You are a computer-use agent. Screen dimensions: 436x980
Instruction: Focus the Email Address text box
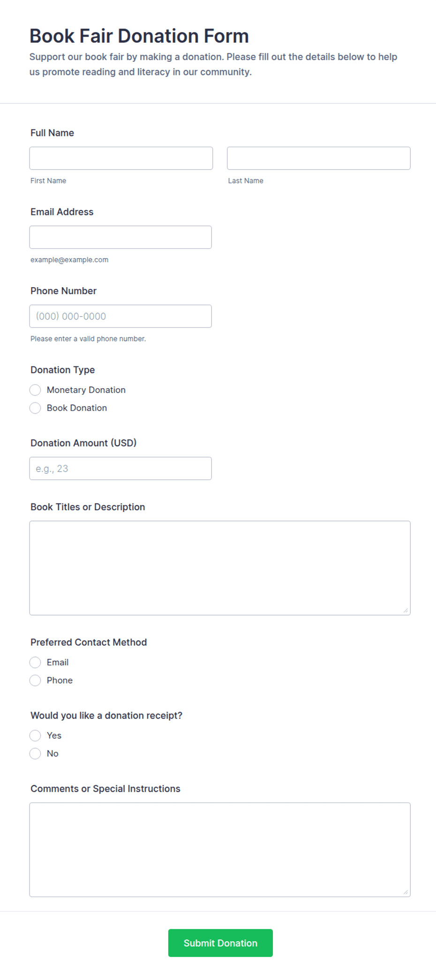pos(120,237)
